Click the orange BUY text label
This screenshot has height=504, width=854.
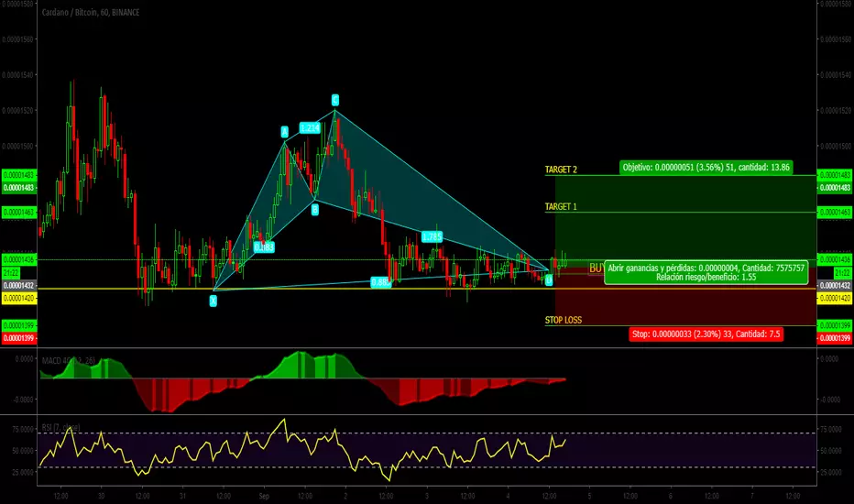tap(596, 268)
